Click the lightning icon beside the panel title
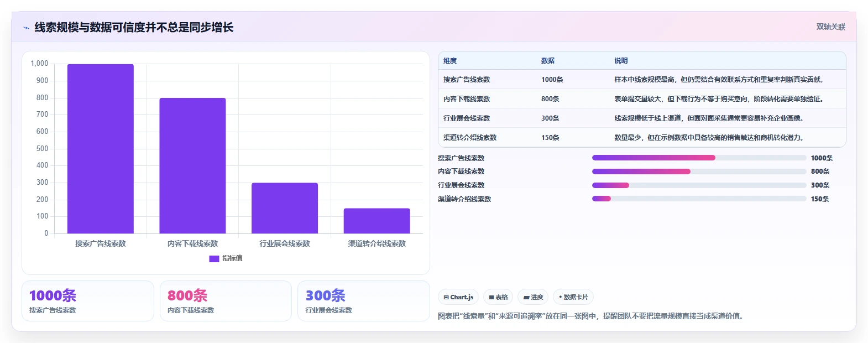 pos(26,28)
